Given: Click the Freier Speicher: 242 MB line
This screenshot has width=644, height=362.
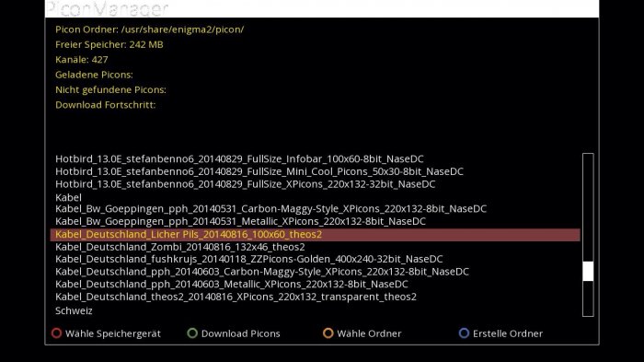Looking at the screenshot, I should [x=109, y=44].
